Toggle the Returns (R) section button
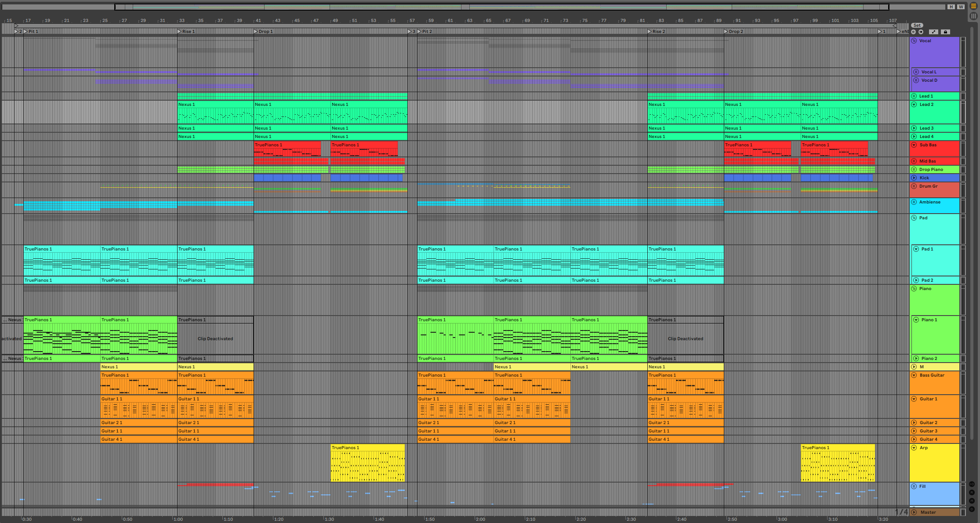Screen dimensions: 980x523 tap(972, 493)
